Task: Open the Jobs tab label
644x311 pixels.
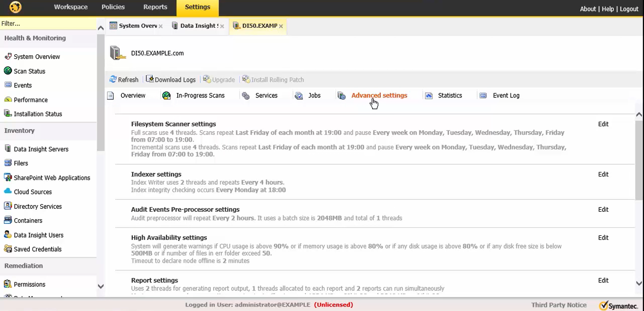Action: pyautogui.click(x=314, y=96)
